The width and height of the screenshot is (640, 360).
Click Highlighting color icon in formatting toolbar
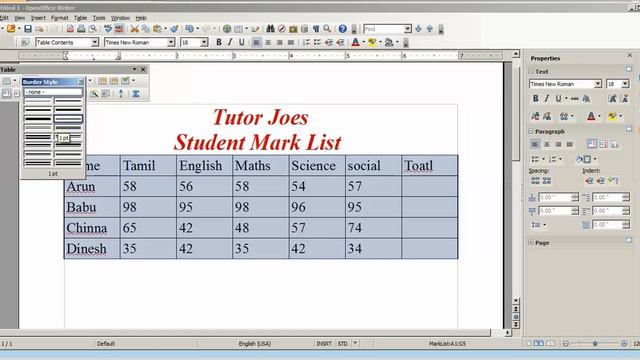(372, 42)
